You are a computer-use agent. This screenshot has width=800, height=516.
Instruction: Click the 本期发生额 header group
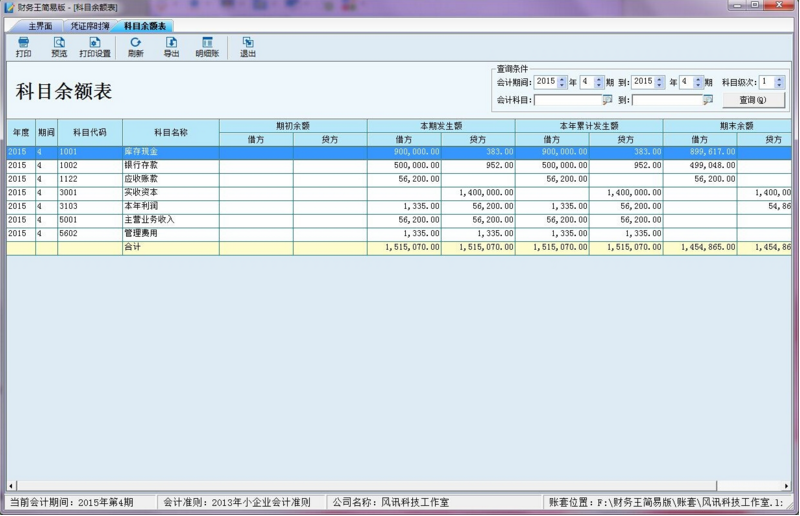[x=441, y=126]
